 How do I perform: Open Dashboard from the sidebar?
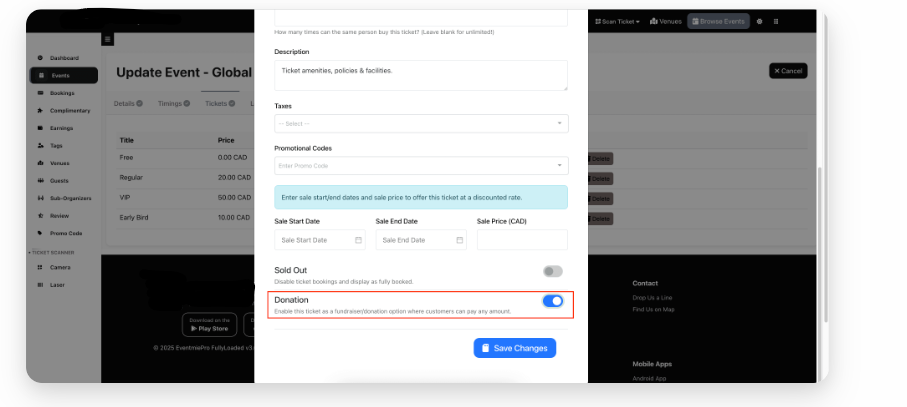pyautogui.click(x=63, y=58)
